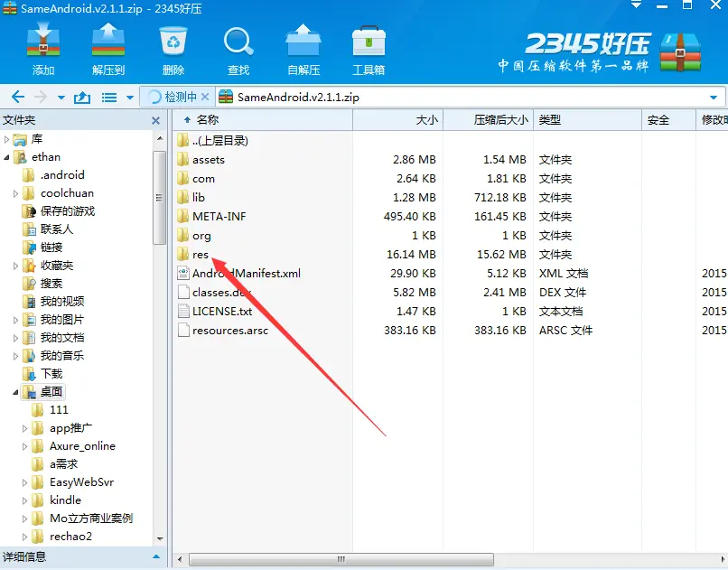Screen dimensions: 728x570
Task: Expand the 我的文档 tree node
Action: pos(15,339)
